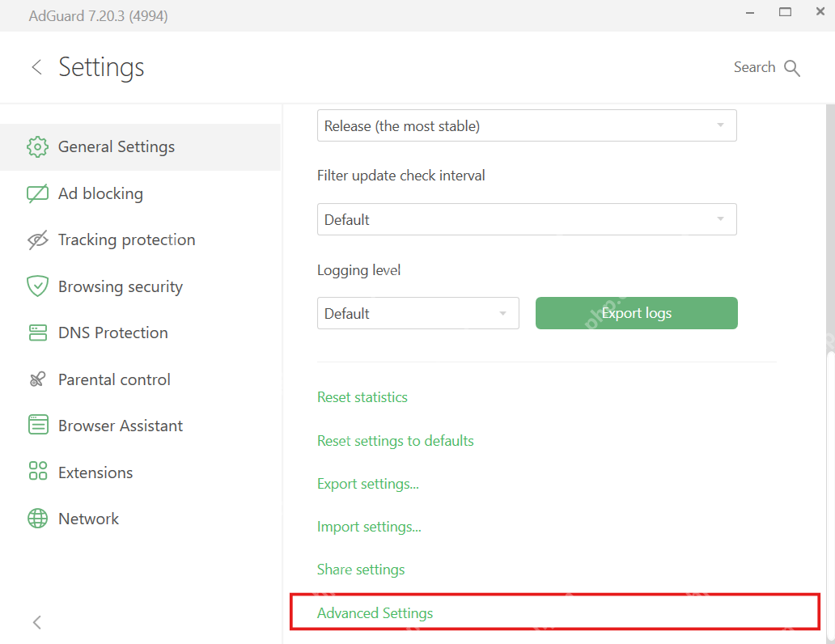
Task: Click the "Filter update check interval" label
Action: point(401,176)
